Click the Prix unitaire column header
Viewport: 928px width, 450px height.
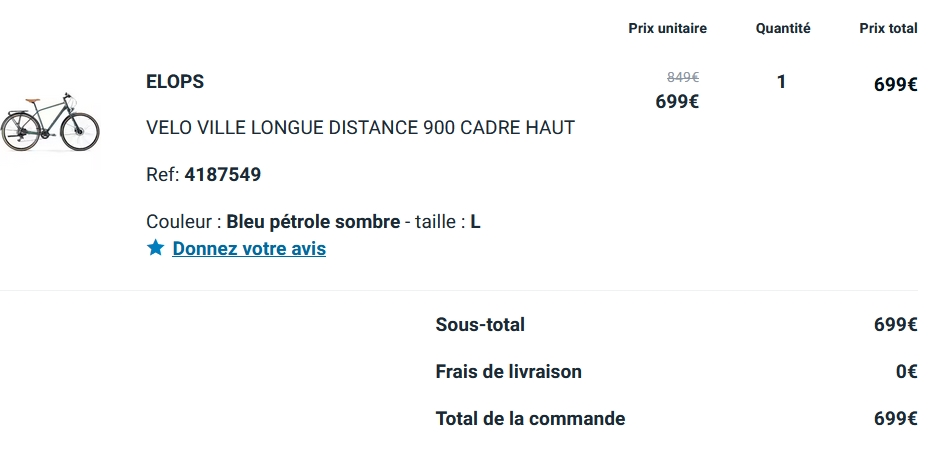pyautogui.click(x=667, y=28)
